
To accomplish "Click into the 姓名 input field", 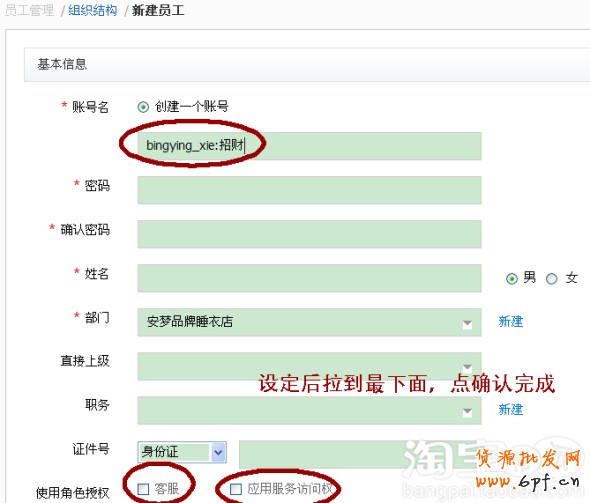I will (x=309, y=278).
